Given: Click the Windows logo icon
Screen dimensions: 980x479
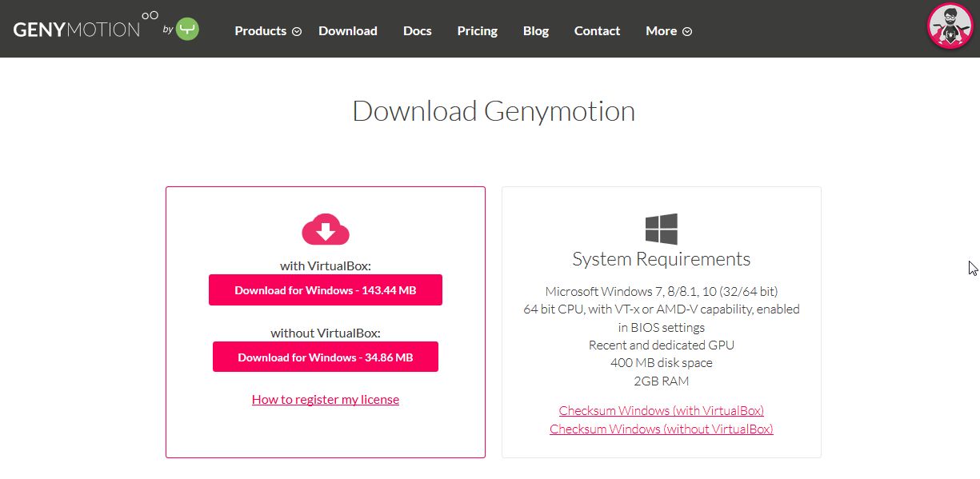Looking at the screenshot, I should (x=661, y=229).
